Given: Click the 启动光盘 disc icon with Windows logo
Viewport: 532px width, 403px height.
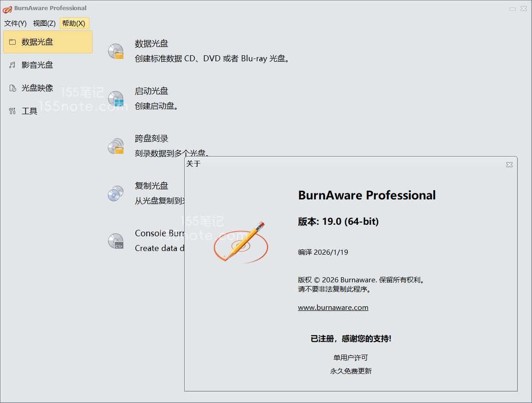Looking at the screenshot, I should (x=116, y=99).
